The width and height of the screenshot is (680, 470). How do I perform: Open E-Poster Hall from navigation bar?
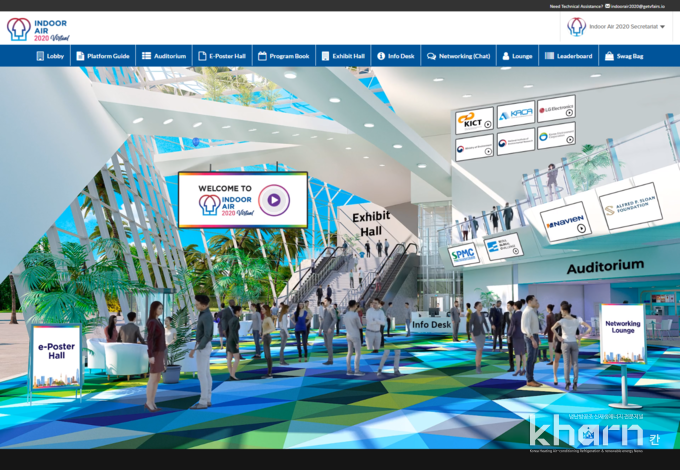point(222,56)
